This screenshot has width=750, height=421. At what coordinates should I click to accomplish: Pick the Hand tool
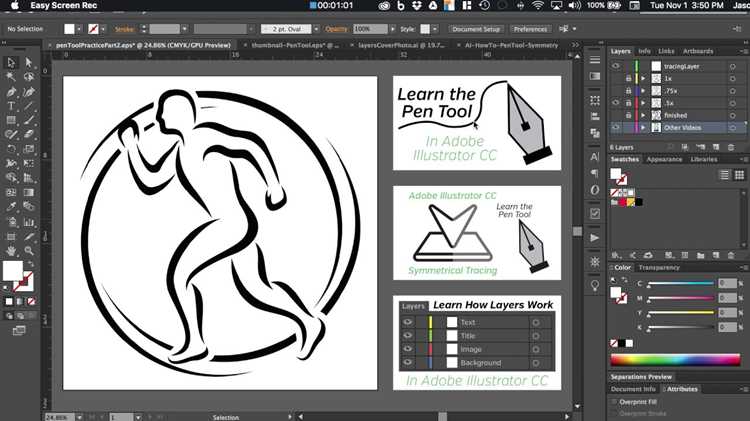[x=11, y=250]
